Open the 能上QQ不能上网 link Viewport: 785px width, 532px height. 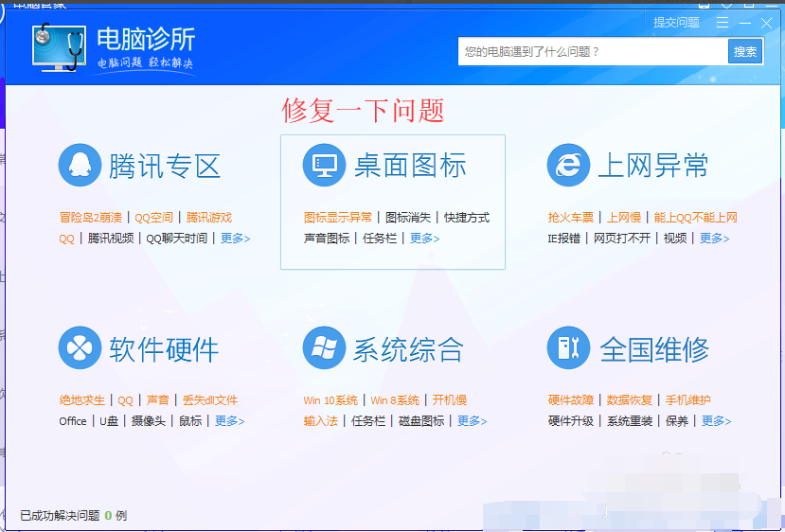click(x=695, y=217)
